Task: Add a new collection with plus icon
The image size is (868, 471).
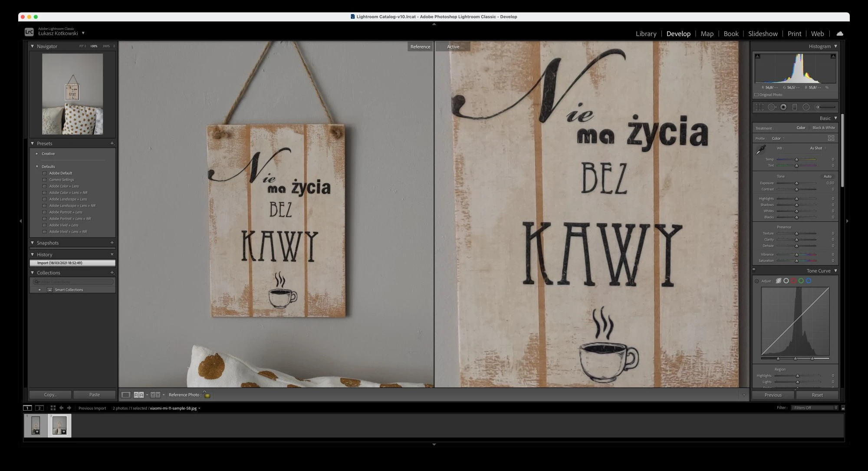Action: [x=112, y=273]
